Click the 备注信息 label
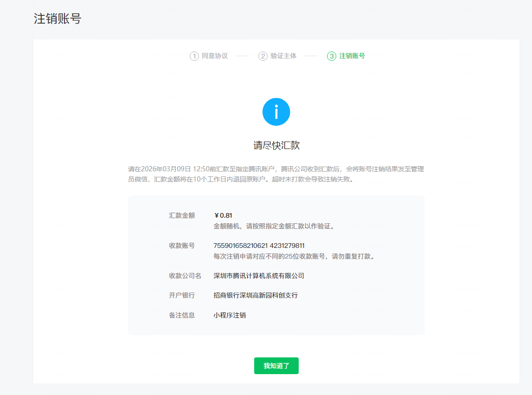The width and height of the screenshot is (532, 395). [x=182, y=315]
